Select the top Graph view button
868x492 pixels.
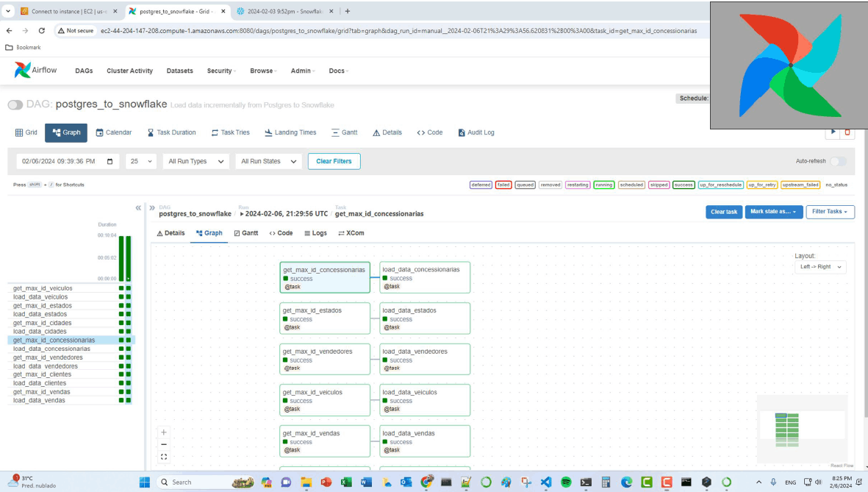(x=66, y=132)
